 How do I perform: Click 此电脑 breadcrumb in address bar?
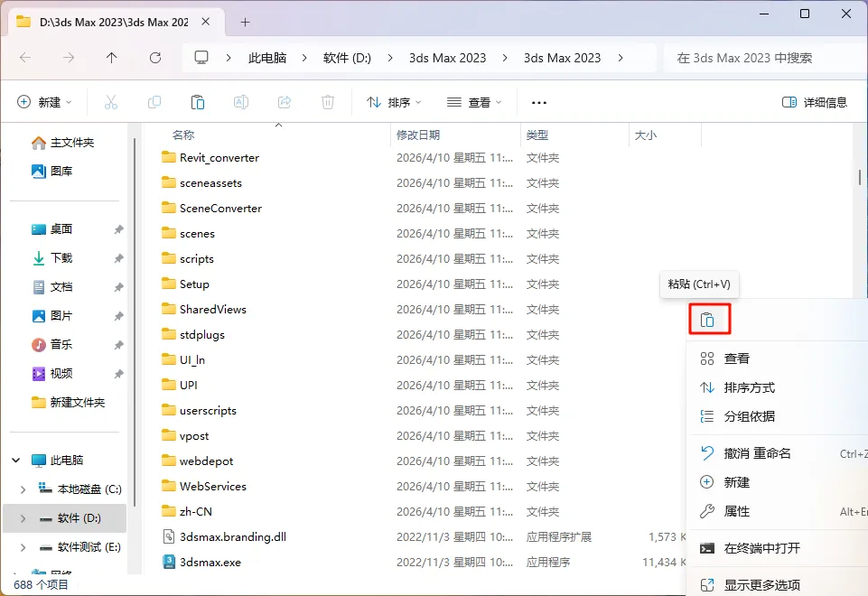266,58
